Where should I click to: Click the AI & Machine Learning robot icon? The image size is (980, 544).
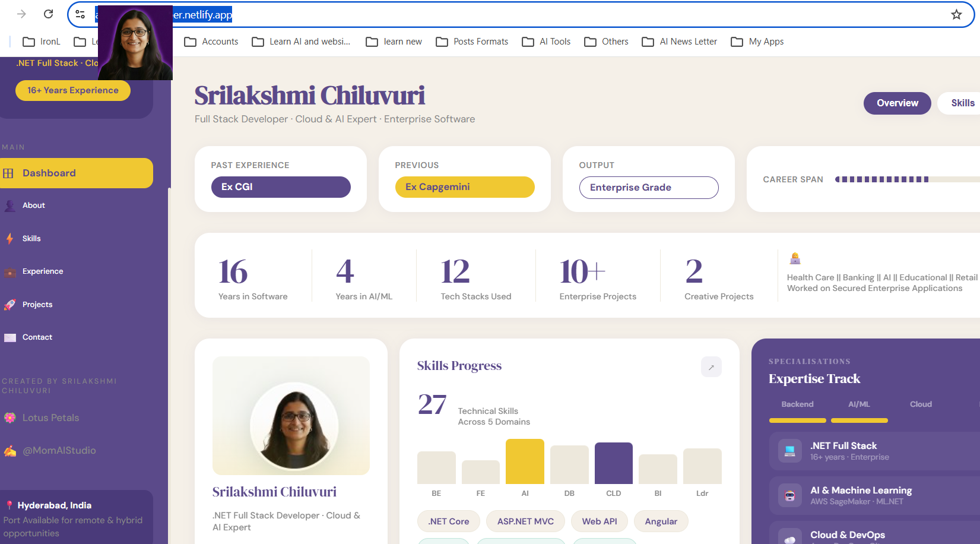pyautogui.click(x=789, y=495)
